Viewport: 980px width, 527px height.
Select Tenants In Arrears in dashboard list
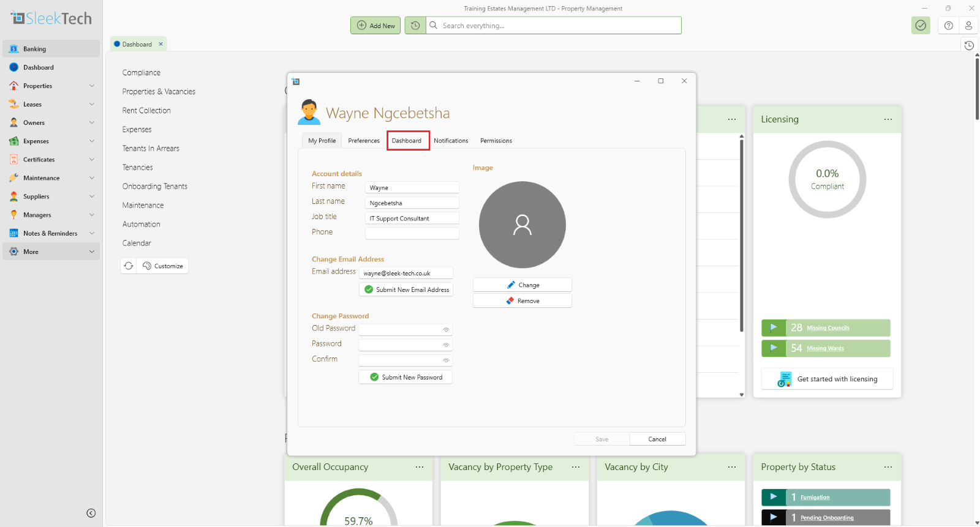coord(151,148)
